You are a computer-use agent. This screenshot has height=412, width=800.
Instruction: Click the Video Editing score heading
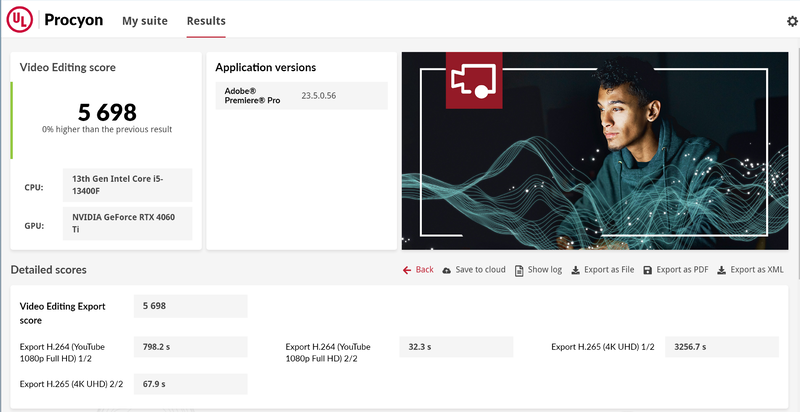[67, 67]
